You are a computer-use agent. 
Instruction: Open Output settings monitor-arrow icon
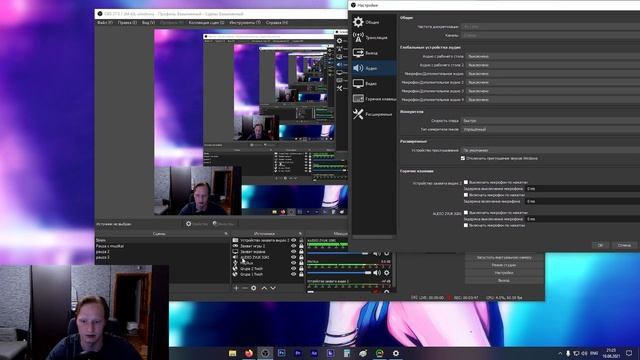click(358, 53)
